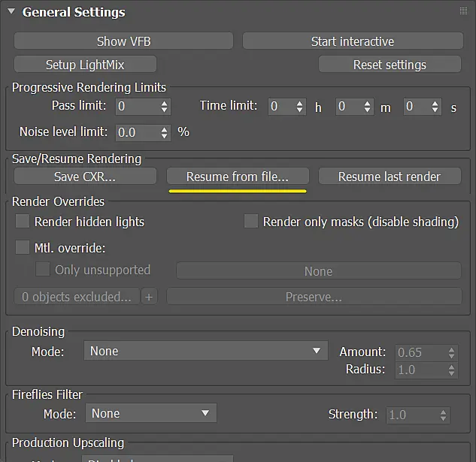476x462 pixels.
Task: Click the rollout grip dots icon
Action: click(463, 11)
